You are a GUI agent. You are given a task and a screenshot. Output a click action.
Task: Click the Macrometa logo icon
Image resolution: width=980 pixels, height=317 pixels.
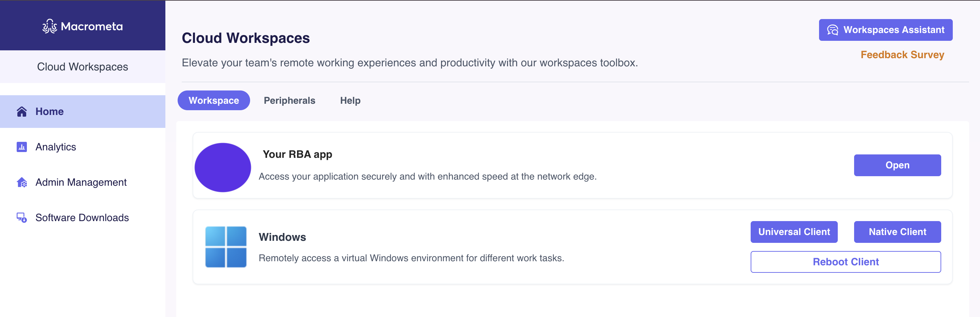pos(50,26)
